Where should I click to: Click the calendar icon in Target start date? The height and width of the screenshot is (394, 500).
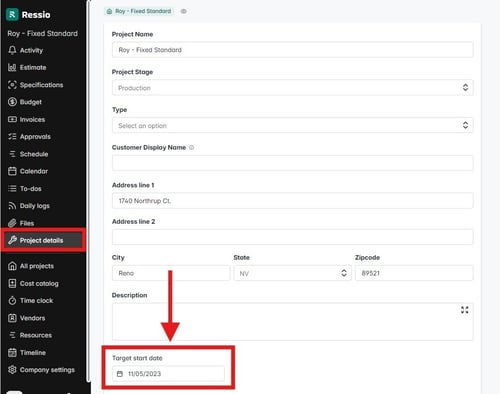tap(120, 374)
